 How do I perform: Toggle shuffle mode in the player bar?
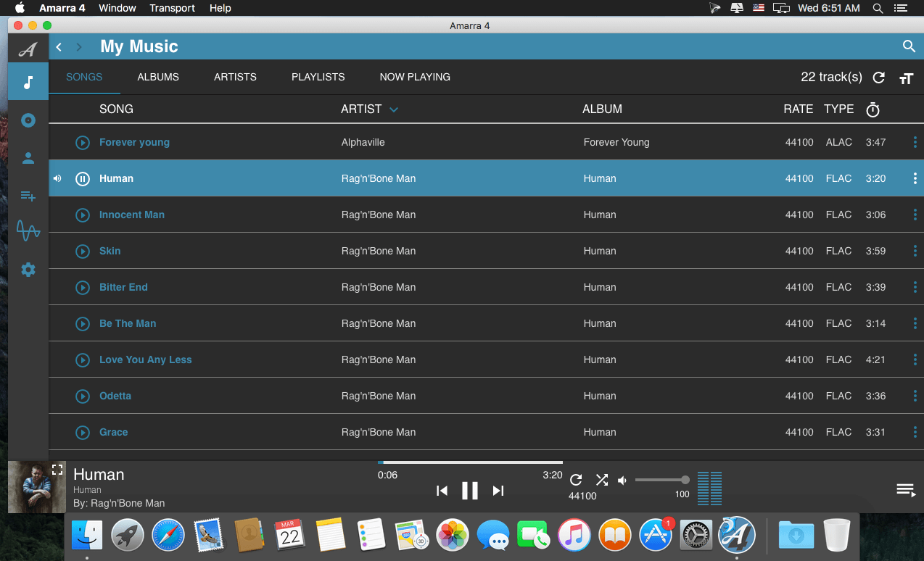coord(601,480)
